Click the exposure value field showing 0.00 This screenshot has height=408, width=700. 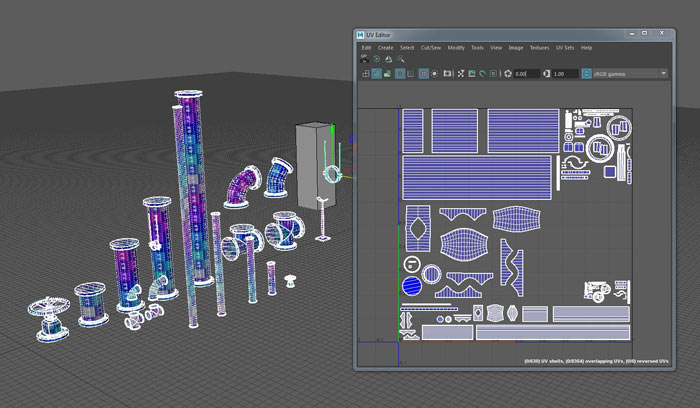point(528,74)
